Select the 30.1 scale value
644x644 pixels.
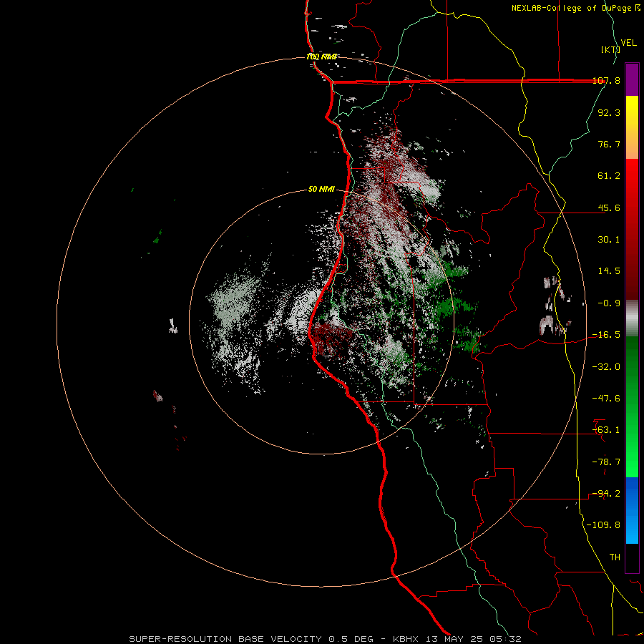click(x=609, y=240)
